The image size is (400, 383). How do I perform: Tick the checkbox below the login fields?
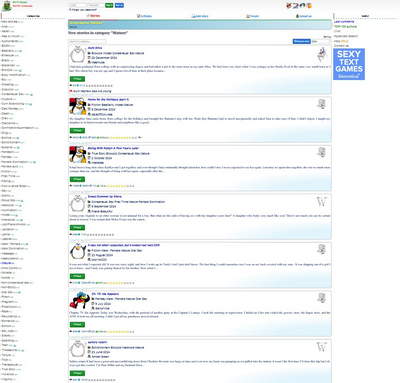click(70, 10)
